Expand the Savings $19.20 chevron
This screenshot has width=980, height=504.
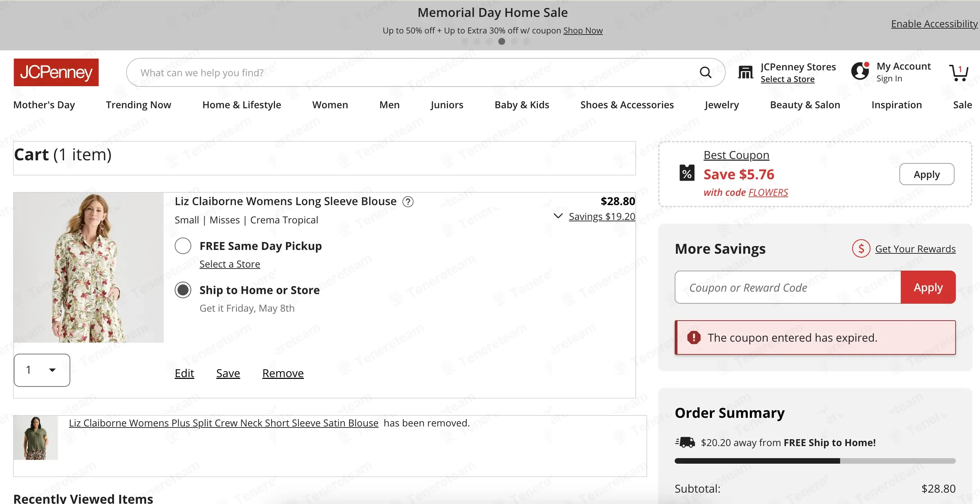(x=558, y=216)
